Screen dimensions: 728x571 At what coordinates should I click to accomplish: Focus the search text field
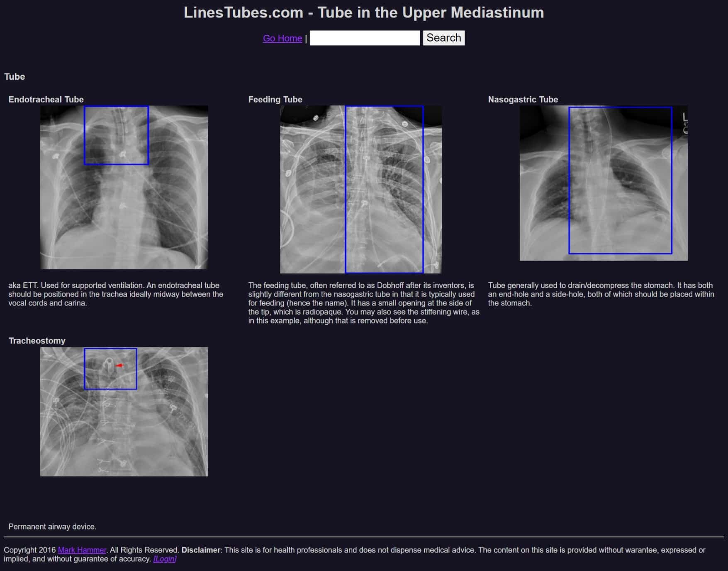364,38
